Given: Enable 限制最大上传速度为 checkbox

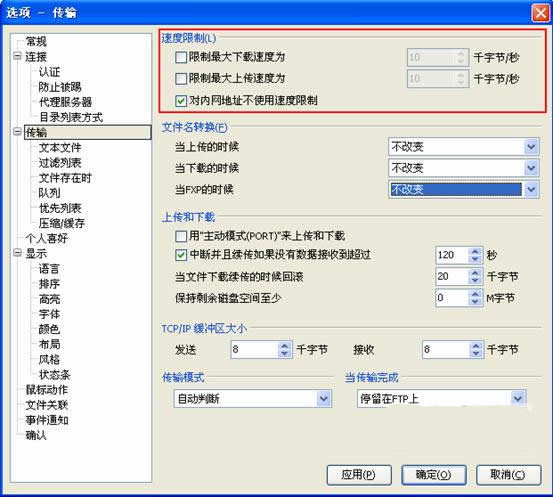Looking at the screenshot, I should click(x=181, y=79).
